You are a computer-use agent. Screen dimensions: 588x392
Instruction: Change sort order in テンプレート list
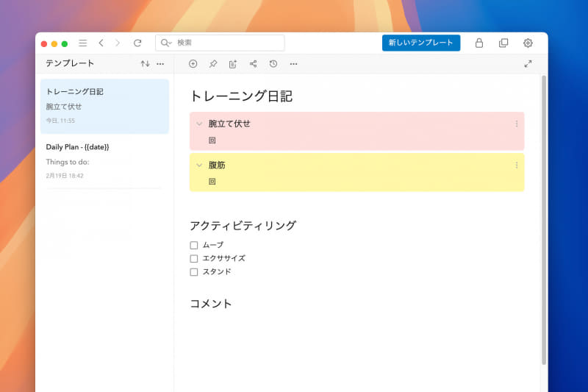click(x=145, y=64)
